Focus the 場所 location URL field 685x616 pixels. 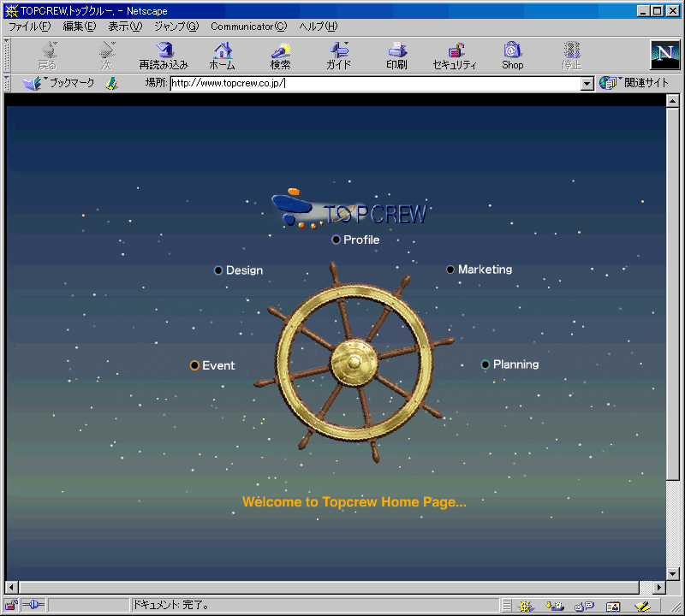375,83
